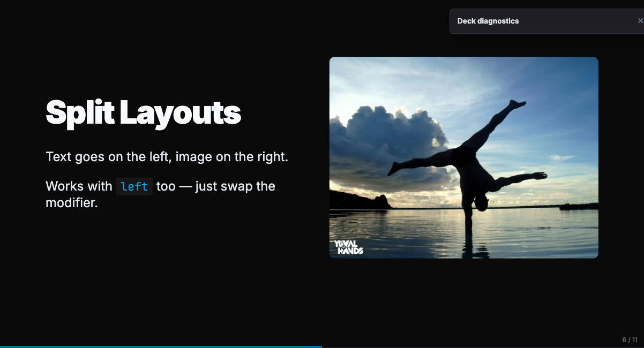This screenshot has width=644, height=348.
Task: Click the slide counter showing 6 / 11
Action: pos(630,340)
